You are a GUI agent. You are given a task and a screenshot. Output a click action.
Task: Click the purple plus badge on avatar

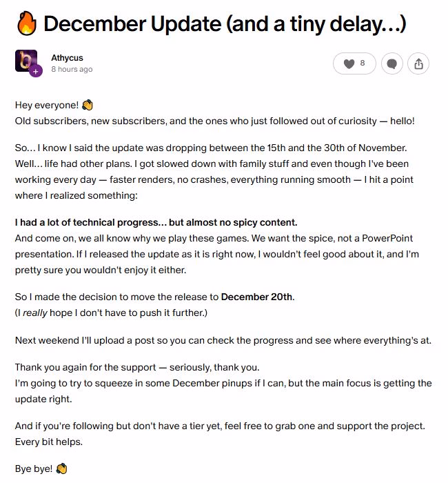tap(37, 71)
